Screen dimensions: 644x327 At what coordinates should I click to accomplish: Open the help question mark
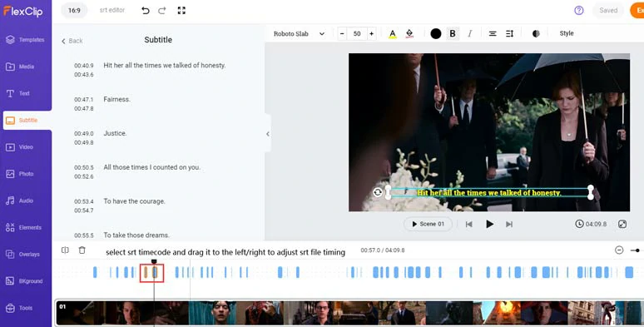click(x=579, y=10)
